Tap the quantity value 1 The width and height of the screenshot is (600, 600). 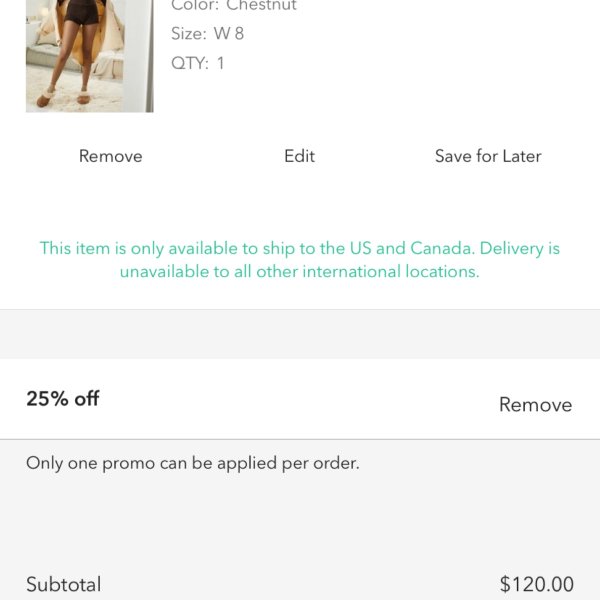click(x=220, y=63)
